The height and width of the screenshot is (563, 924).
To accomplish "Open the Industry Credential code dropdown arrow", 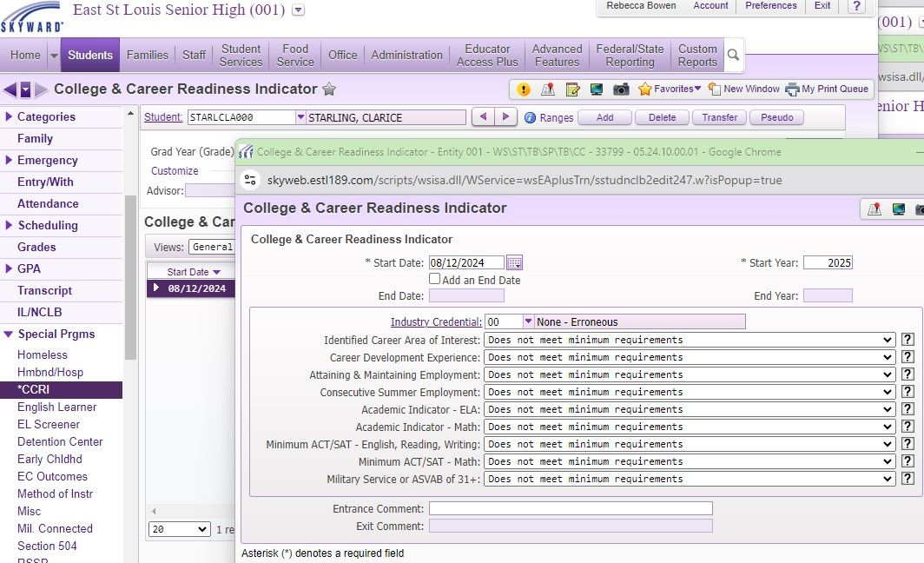I will pyautogui.click(x=529, y=322).
